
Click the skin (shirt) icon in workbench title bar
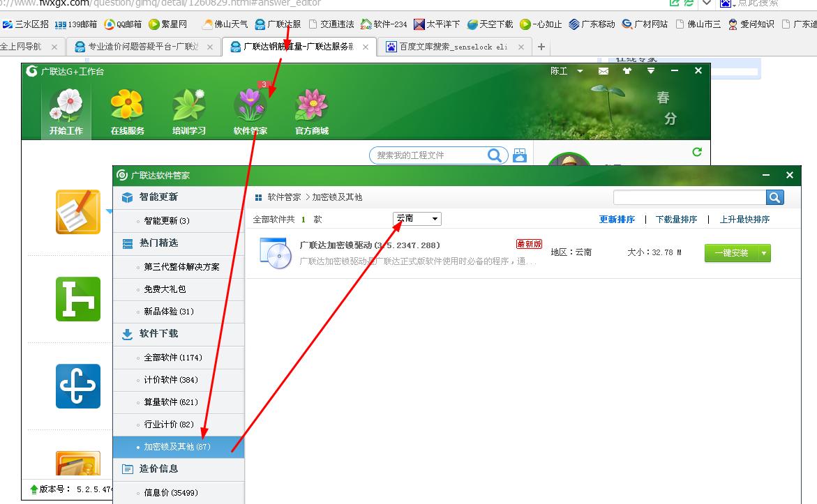[x=627, y=71]
